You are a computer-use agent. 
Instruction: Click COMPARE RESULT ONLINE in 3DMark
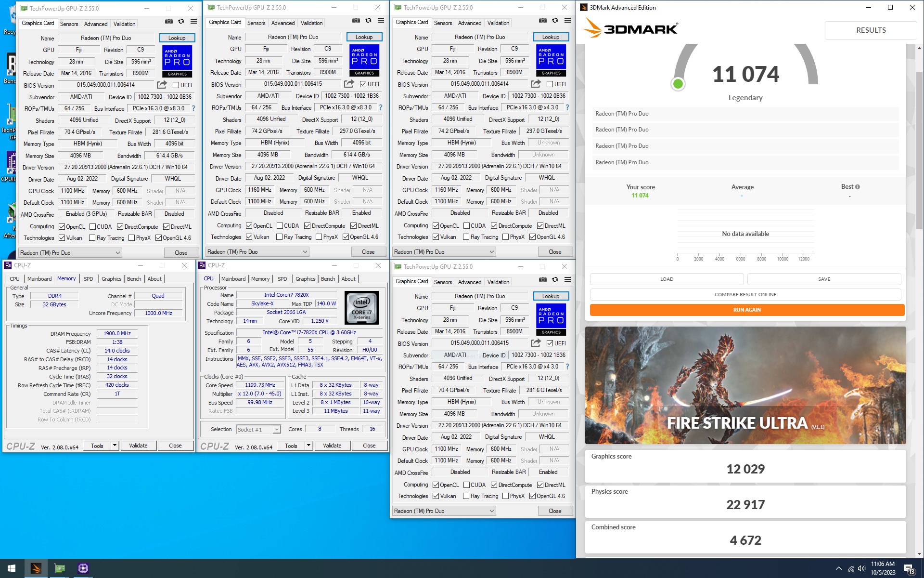[x=745, y=294]
